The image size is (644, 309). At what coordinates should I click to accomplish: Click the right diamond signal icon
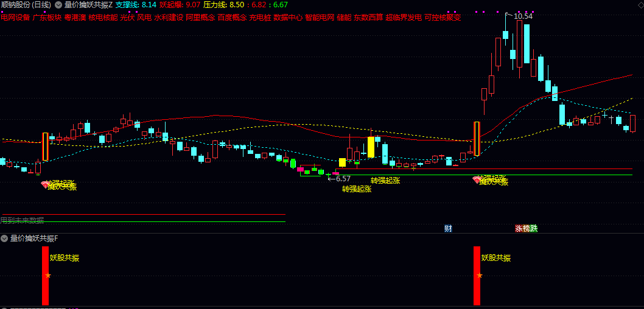click(x=477, y=179)
